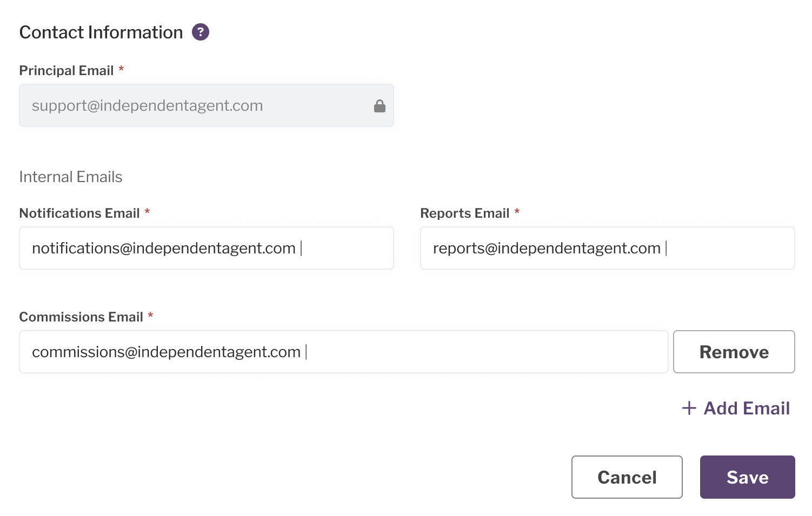
Task: Click the Principal Email label
Action: [x=66, y=71]
